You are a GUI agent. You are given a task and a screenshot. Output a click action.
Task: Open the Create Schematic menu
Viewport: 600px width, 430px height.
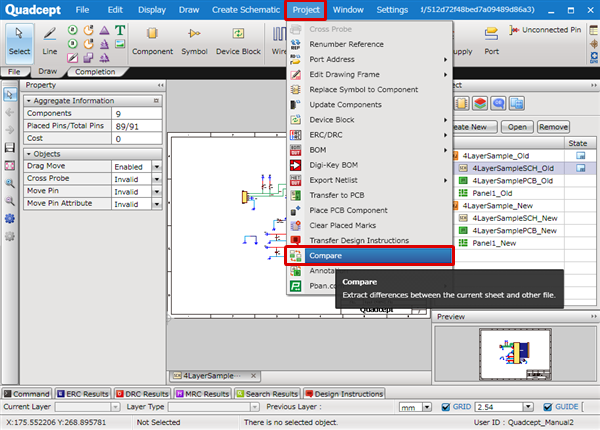click(x=246, y=10)
